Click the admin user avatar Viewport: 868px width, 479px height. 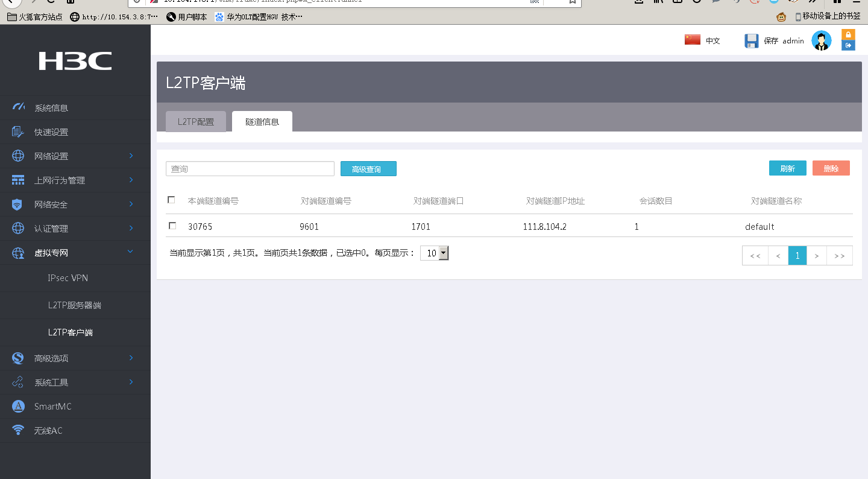tap(822, 40)
